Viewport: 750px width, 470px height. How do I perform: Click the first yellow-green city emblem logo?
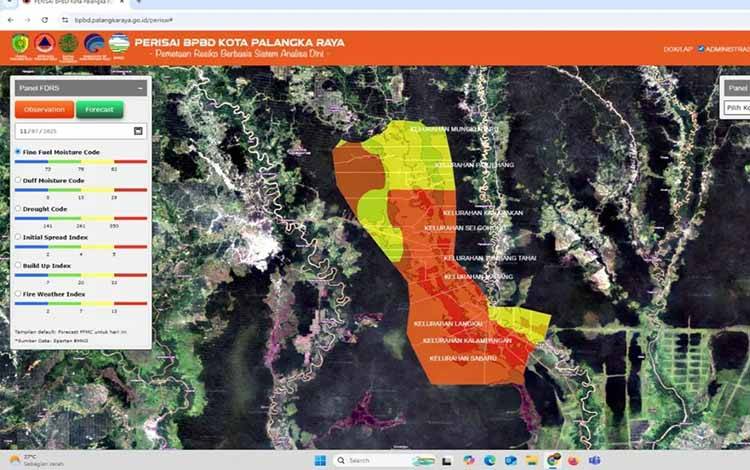tap(20, 45)
